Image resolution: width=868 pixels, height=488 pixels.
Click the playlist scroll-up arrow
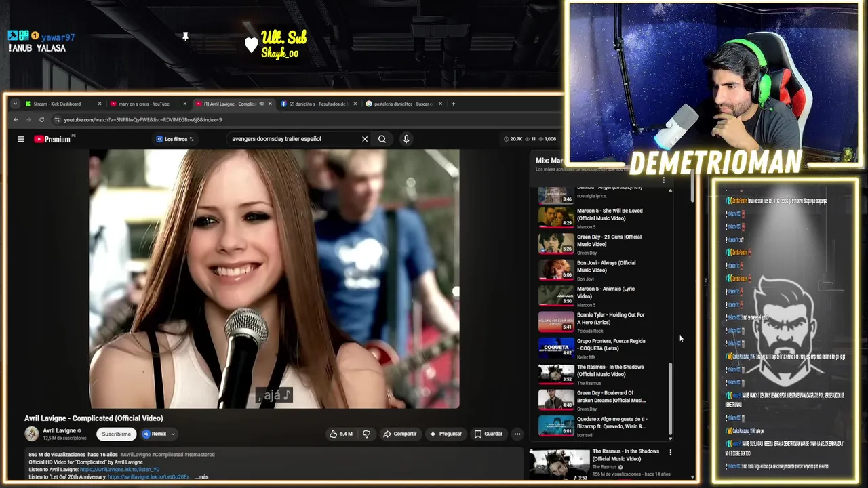coord(670,190)
